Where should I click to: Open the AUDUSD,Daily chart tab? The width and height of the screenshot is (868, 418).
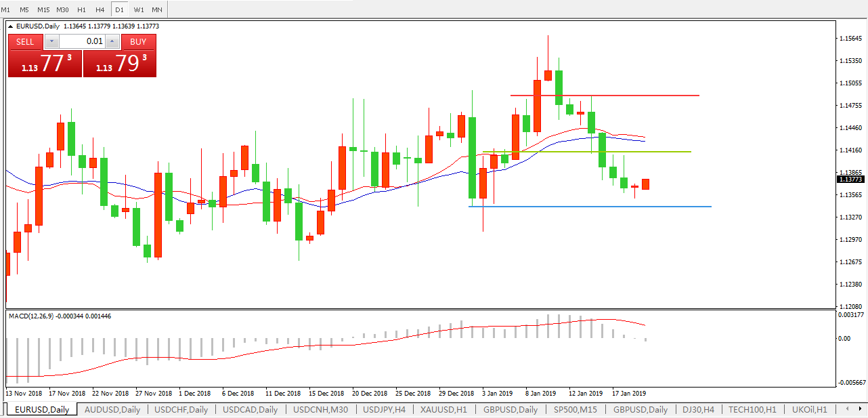click(112, 409)
